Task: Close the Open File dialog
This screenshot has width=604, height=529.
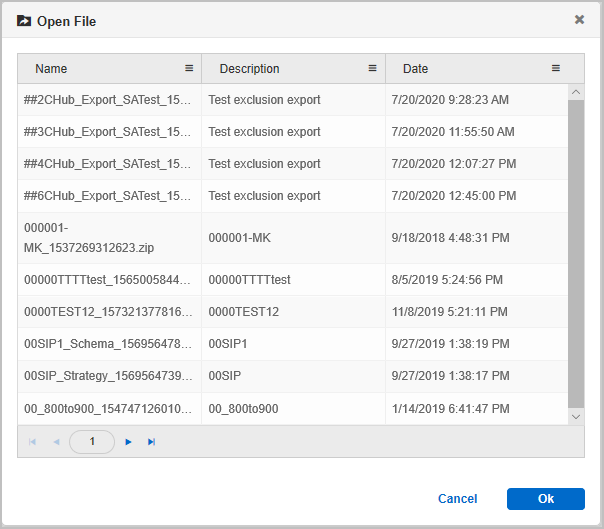Action: [x=579, y=20]
